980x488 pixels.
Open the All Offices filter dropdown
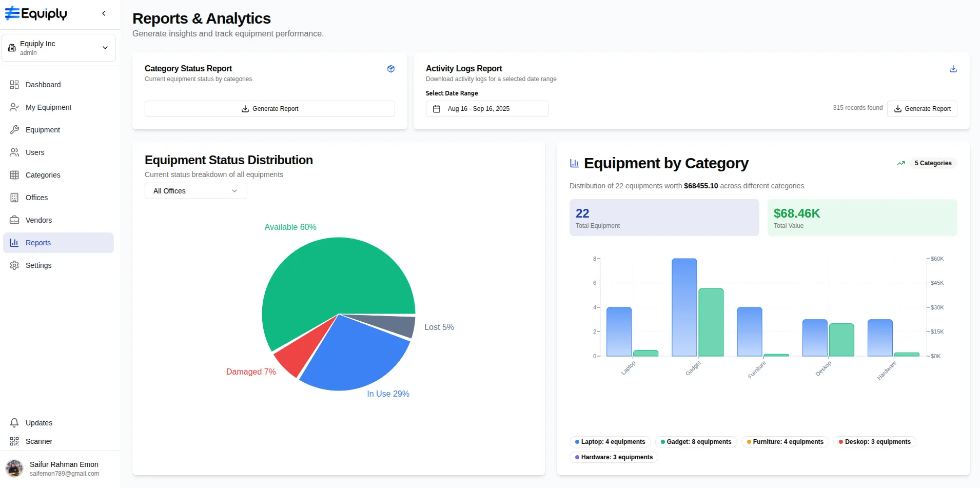point(195,191)
